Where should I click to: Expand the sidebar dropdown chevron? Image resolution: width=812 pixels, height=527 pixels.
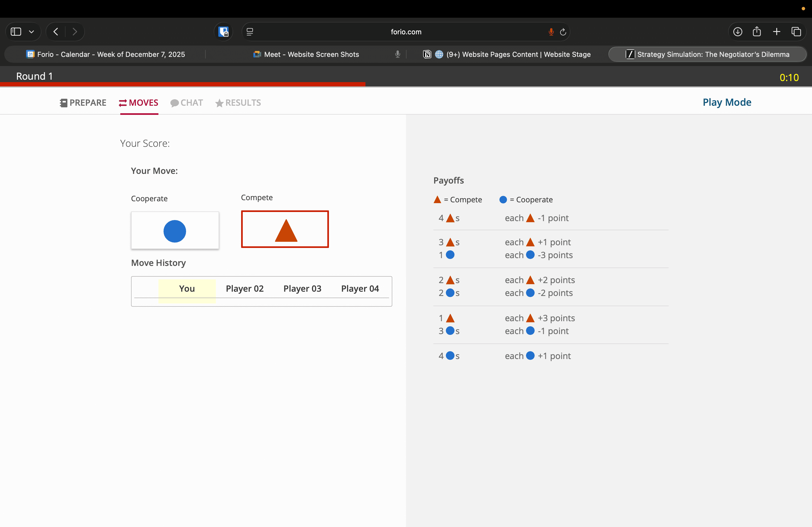[x=31, y=32]
